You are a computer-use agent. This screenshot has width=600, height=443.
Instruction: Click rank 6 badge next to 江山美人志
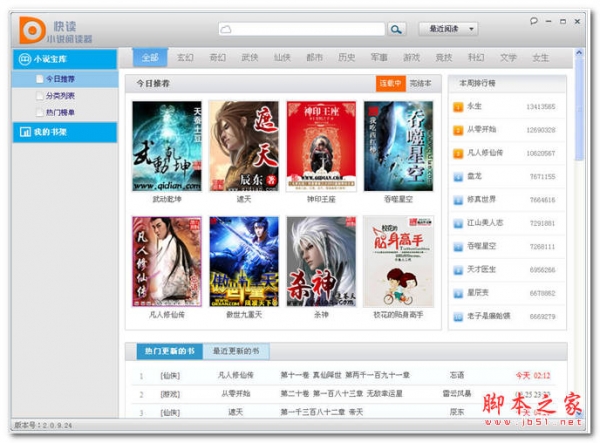[458, 223]
